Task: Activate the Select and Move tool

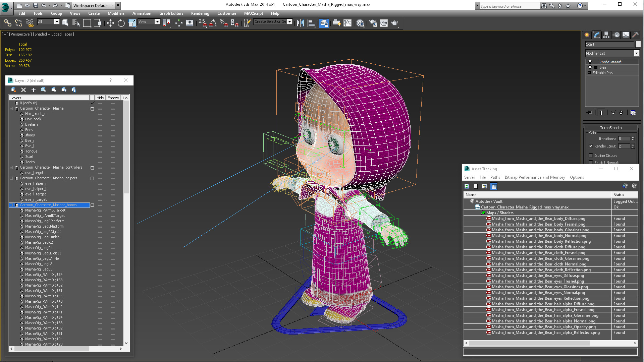Action: tap(110, 23)
